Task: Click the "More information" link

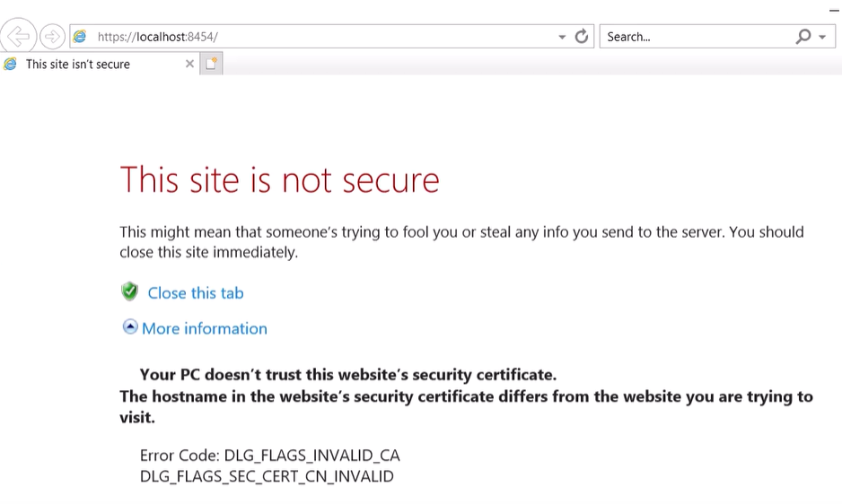Action: pyautogui.click(x=205, y=328)
